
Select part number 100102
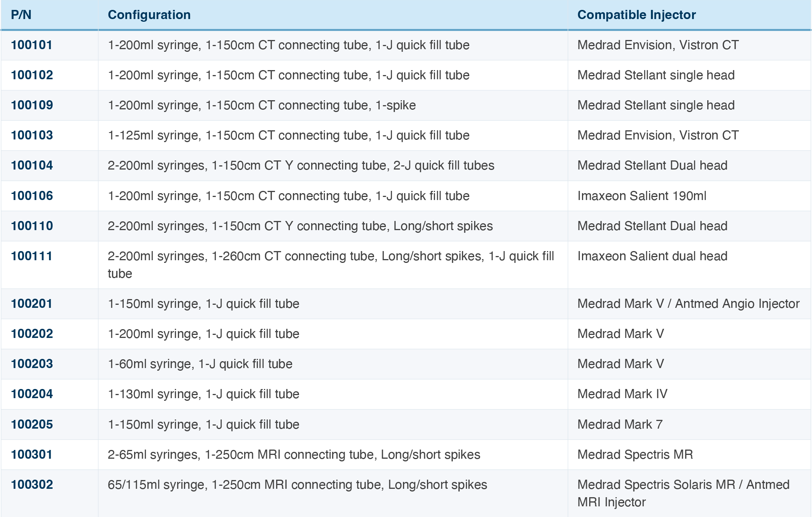click(x=32, y=75)
